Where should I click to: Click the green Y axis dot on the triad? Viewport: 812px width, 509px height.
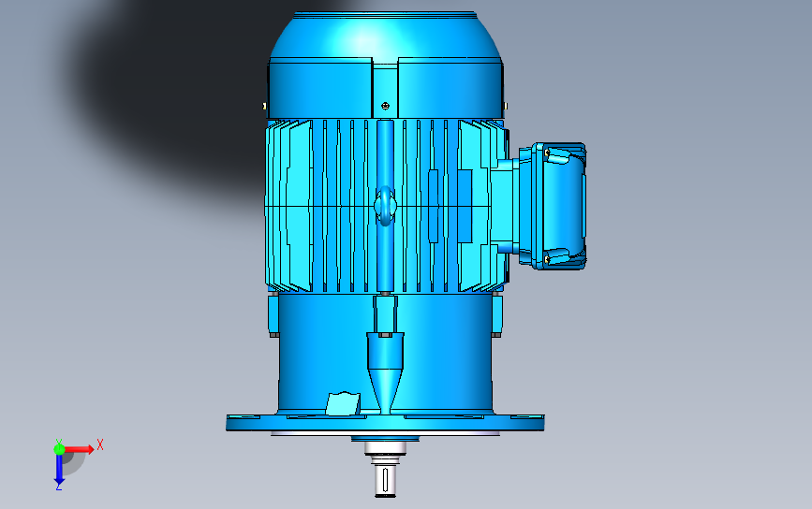[59, 448]
